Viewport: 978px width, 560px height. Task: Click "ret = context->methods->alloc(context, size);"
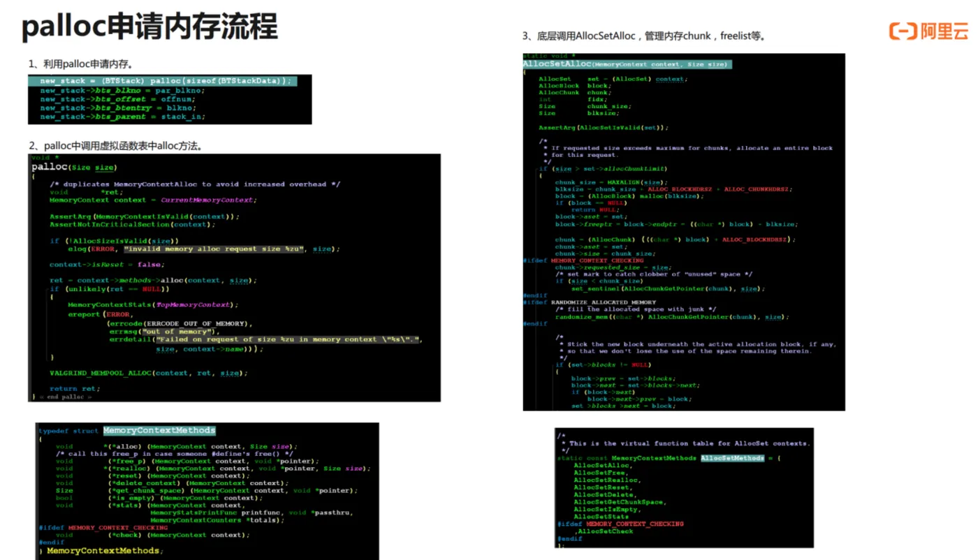(153, 281)
